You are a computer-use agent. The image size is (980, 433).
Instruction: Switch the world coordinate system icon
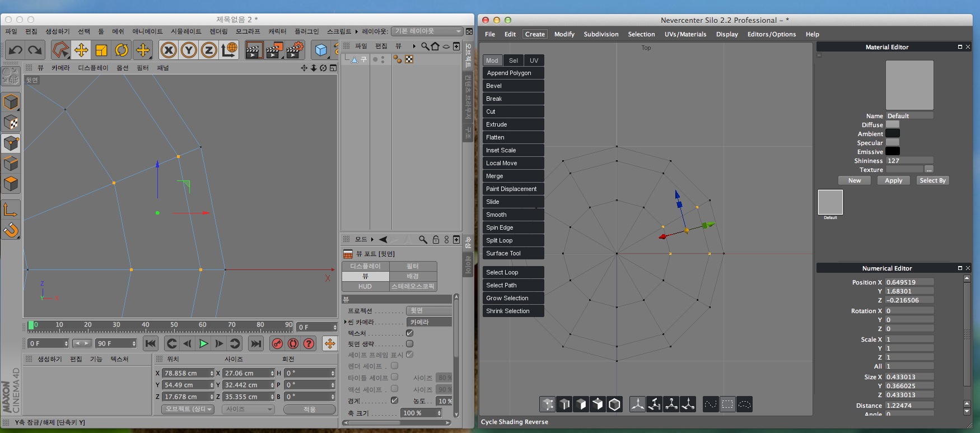coord(229,50)
